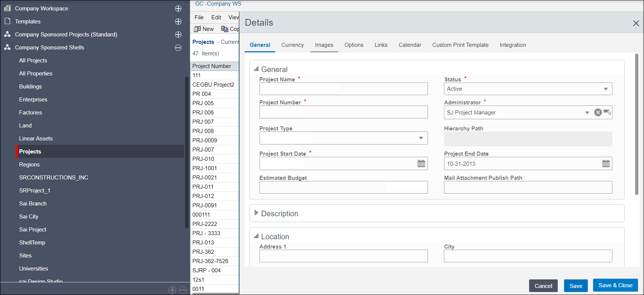Clear the Administrator field with the X icon
Viewport: 644px width, 295px height.
[598, 113]
